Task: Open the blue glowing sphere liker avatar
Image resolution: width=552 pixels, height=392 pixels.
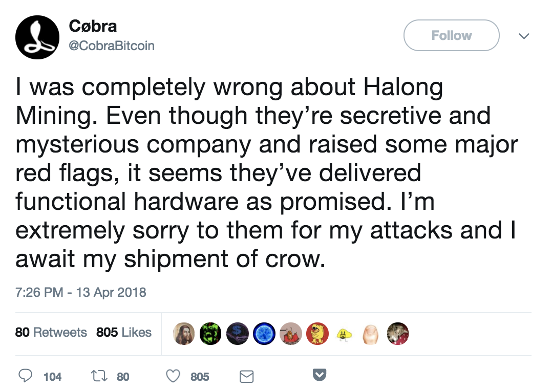Action: (264, 333)
